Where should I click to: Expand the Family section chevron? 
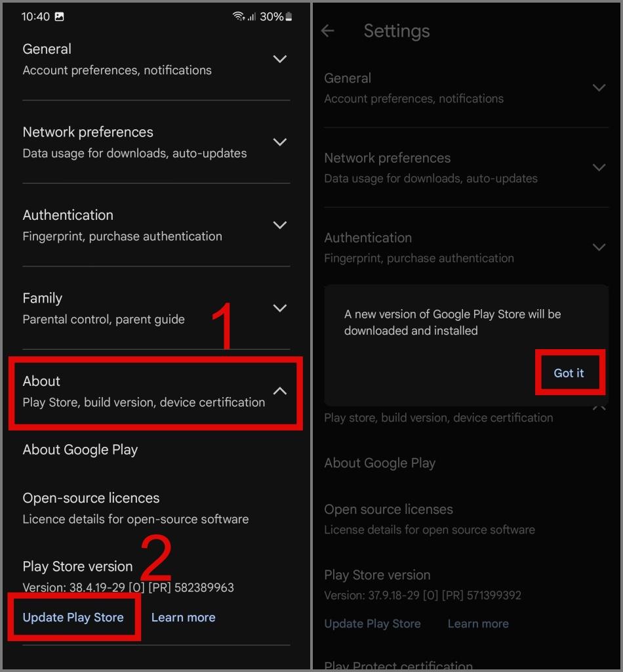[x=279, y=308]
